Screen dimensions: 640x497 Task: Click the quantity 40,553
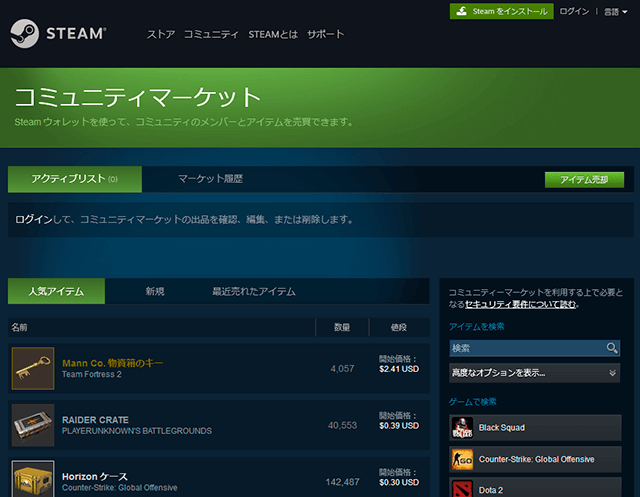342,425
